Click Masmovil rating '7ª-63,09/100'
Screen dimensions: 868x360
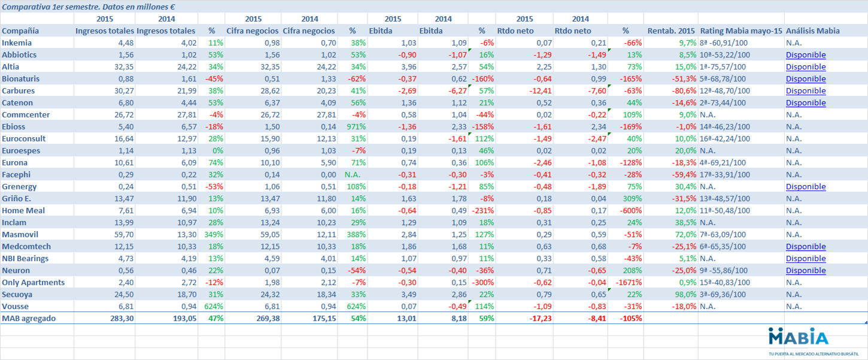point(723,234)
